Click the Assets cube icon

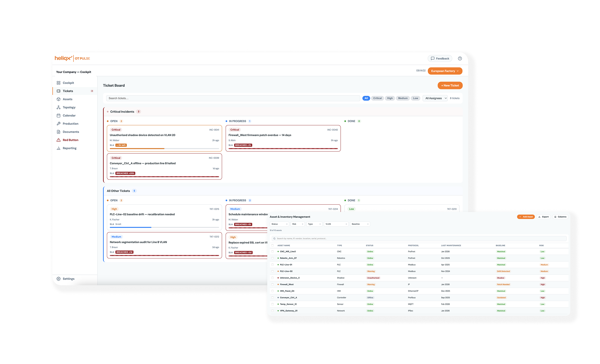[59, 99]
